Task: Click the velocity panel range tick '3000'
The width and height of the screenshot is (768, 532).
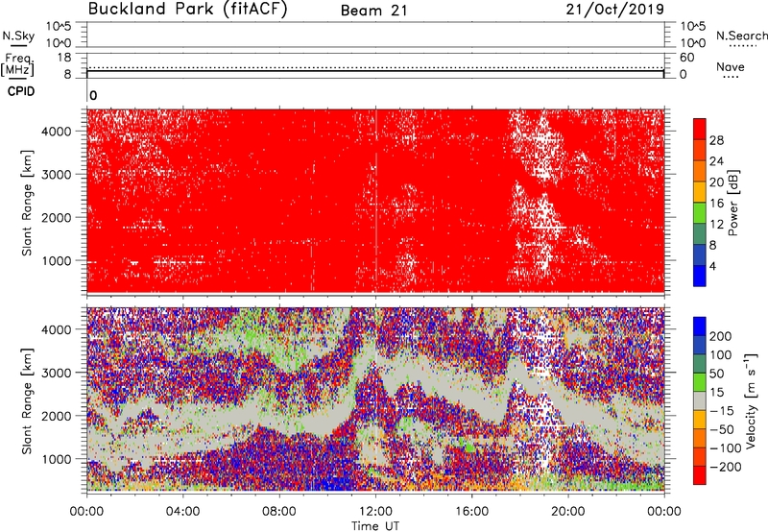Action: (x=57, y=373)
